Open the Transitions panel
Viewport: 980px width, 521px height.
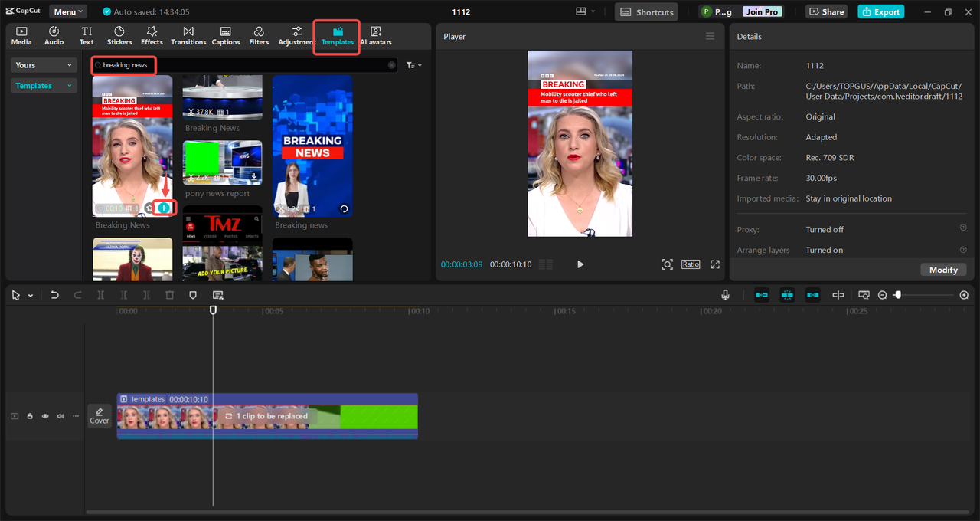(x=188, y=35)
